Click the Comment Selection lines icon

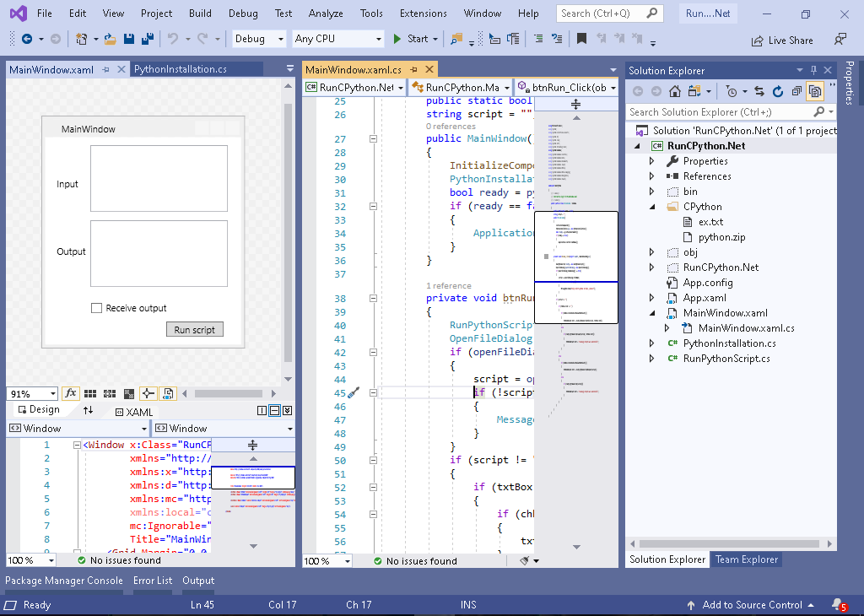pyautogui.click(x=538, y=39)
